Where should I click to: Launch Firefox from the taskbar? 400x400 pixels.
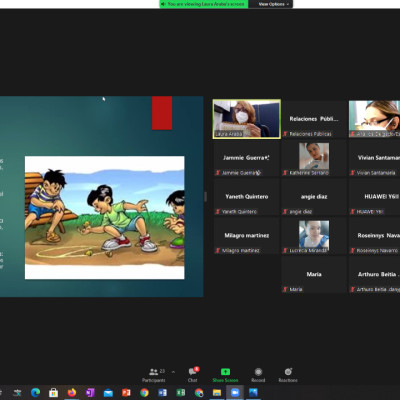pos(72,392)
